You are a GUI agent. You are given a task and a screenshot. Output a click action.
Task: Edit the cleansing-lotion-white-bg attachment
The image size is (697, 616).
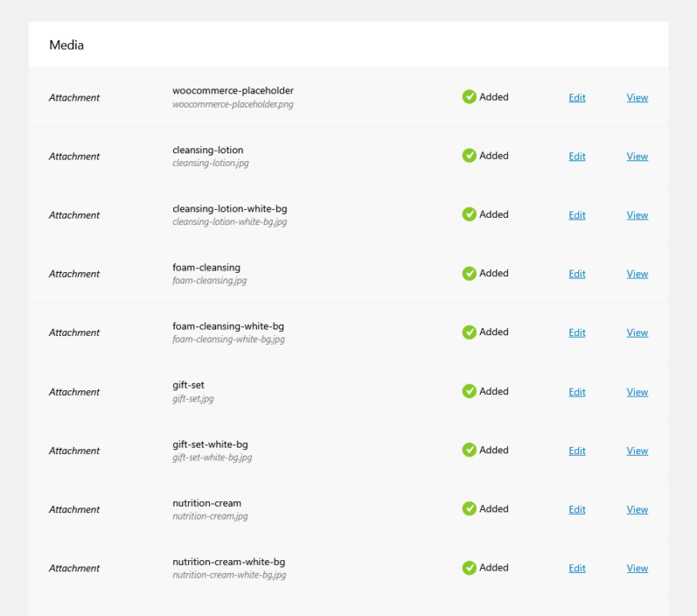[577, 215]
